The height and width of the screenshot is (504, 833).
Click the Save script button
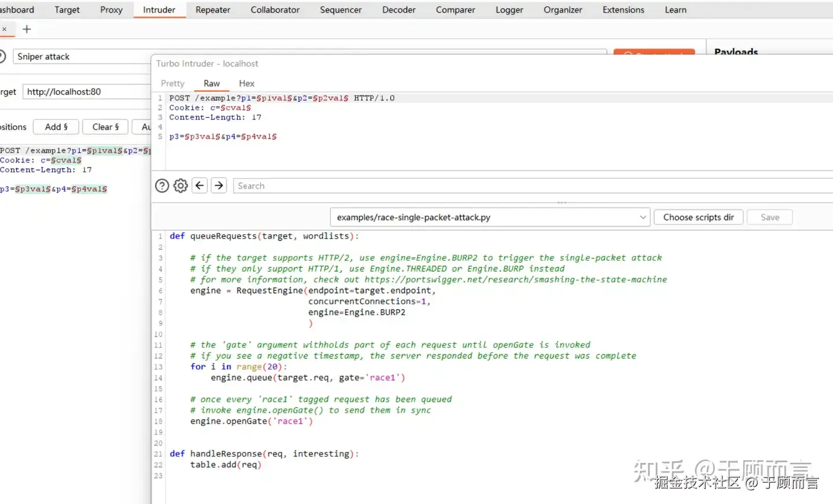point(769,217)
